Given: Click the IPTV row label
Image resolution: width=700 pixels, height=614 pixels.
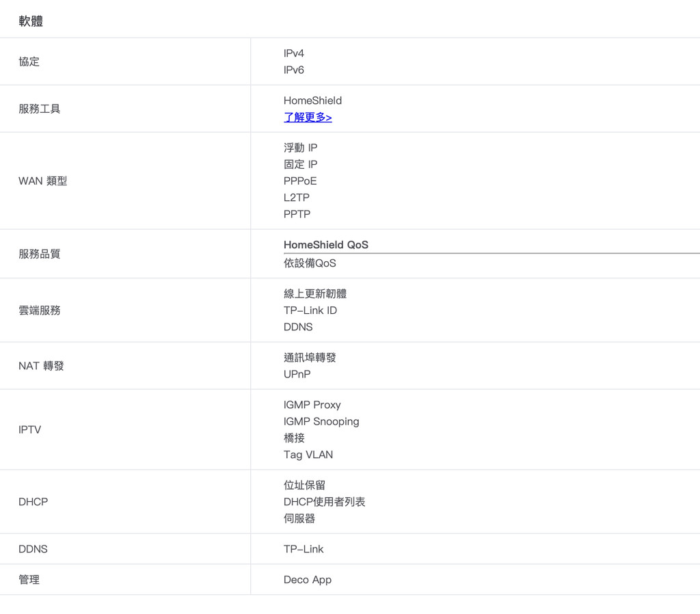Looking at the screenshot, I should [30, 430].
